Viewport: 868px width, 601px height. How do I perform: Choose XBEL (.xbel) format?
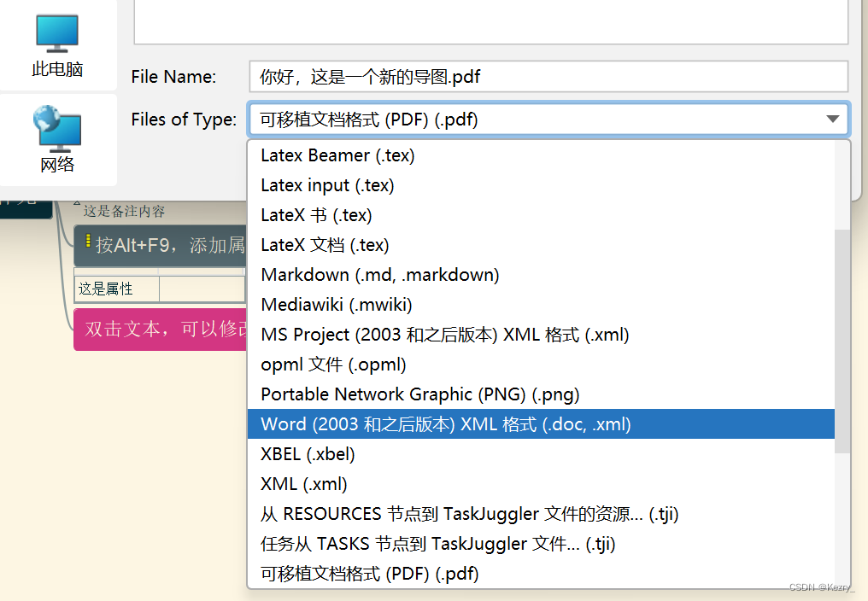(x=541, y=454)
